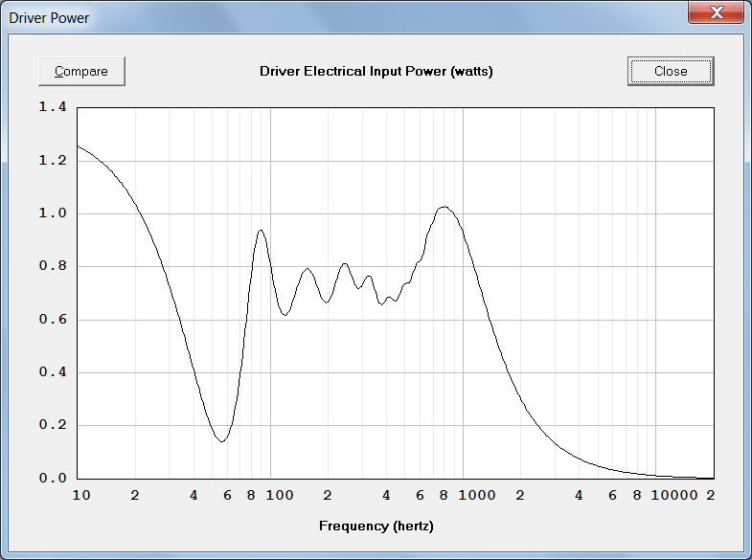The height and width of the screenshot is (560, 752).
Task: Click the 10 frequency axis label
Action: (x=81, y=495)
